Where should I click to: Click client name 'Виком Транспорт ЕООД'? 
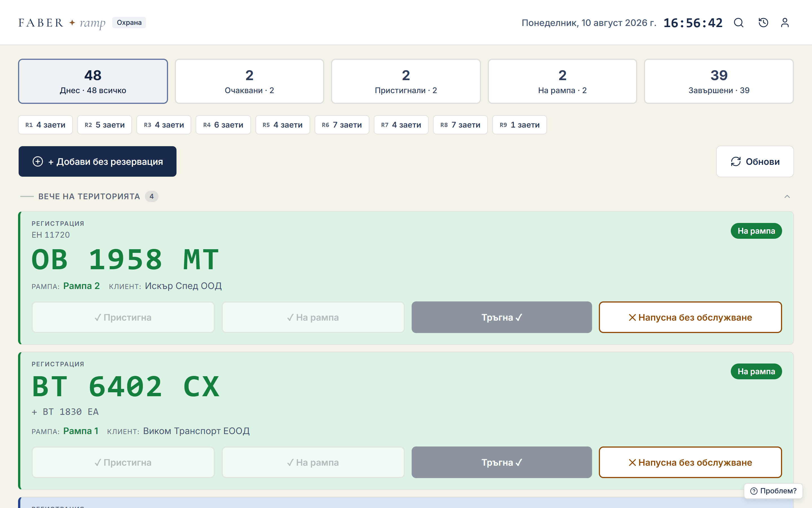click(x=196, y=431)
